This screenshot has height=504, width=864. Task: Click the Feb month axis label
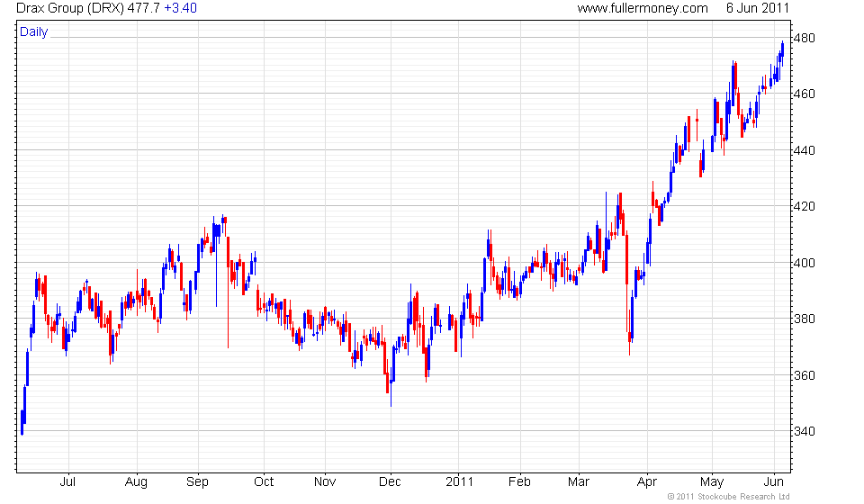(x=519, y=482)
